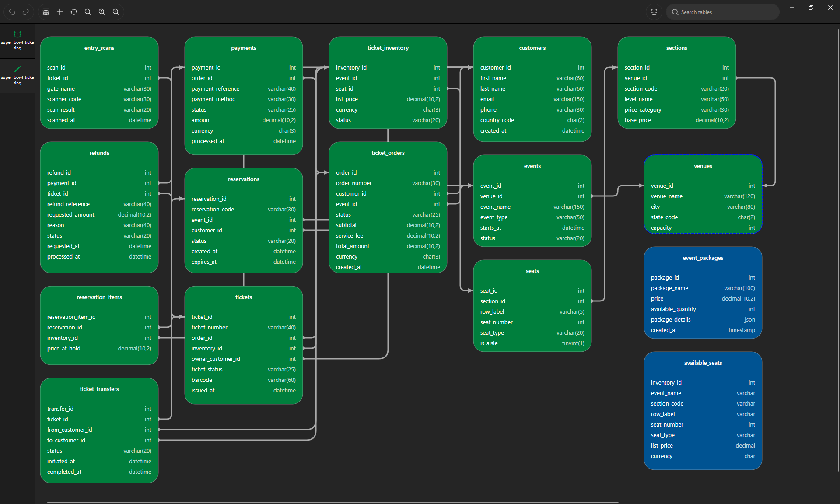Select the venues table header

703,166
